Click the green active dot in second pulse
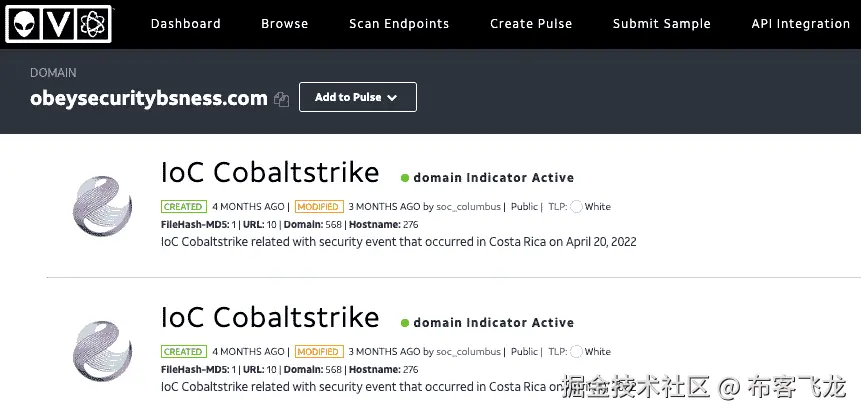 click(405, 323)
